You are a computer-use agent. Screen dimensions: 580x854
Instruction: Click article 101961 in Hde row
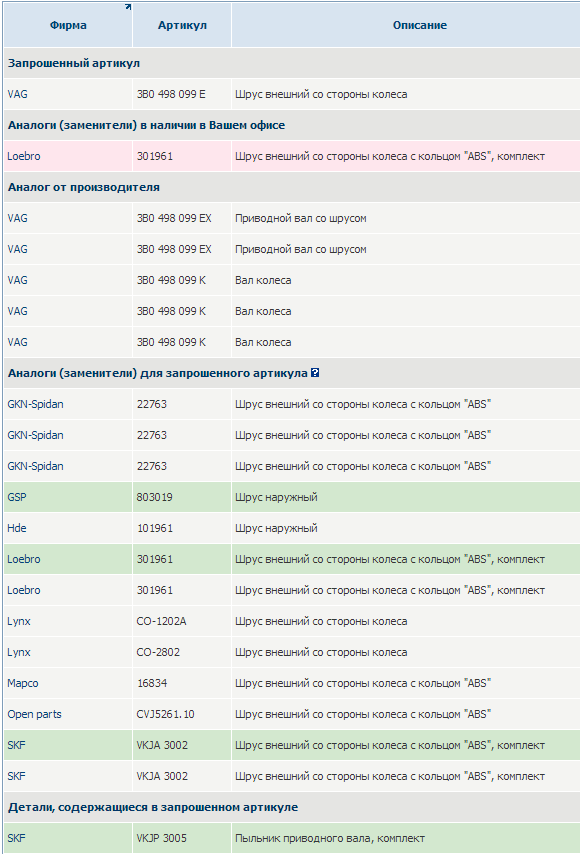pyautogui.click(x=155, y=528)
